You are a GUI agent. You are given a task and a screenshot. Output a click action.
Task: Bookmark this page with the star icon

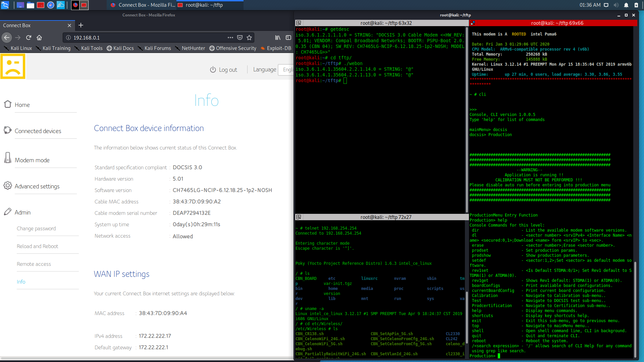click(x=249, y=38)
